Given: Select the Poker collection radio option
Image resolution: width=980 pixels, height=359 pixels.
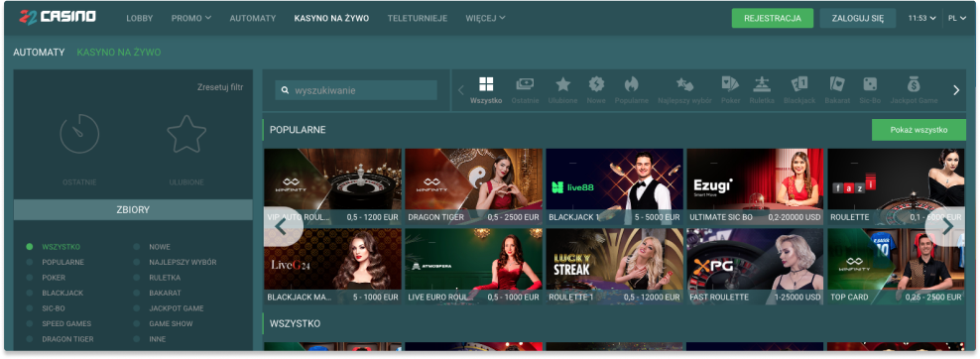Looking at the screenshot, I should 30,278.
